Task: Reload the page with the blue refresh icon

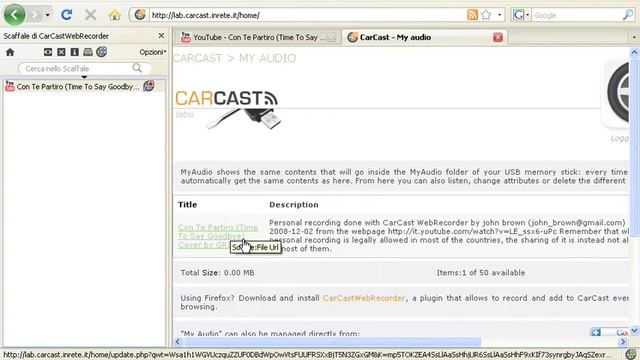Action: tap(67, 15)
